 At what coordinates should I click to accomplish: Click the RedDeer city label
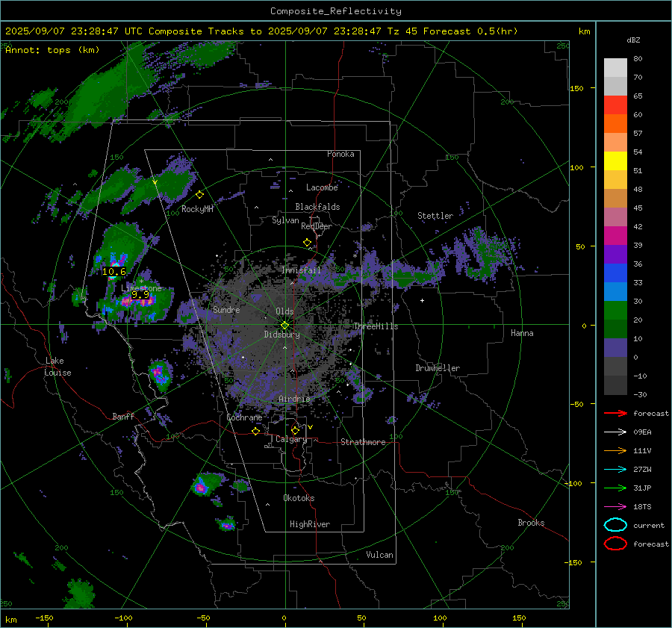pyautogui.click(x=317, y=226)
